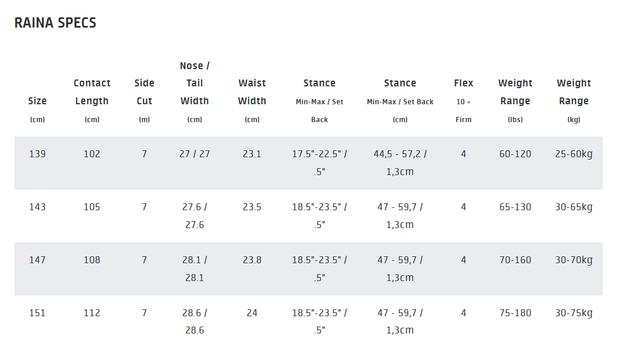This screenshot has height=364, width=618.
Task: Click the Waist Width column header
Action: (x=252, y=92)
